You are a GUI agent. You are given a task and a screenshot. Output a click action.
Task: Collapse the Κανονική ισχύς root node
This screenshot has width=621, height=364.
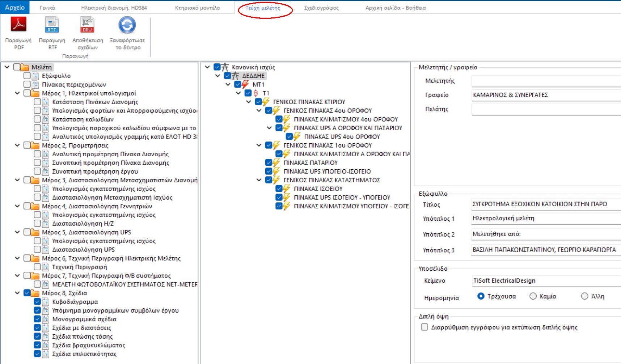[207, 67]
